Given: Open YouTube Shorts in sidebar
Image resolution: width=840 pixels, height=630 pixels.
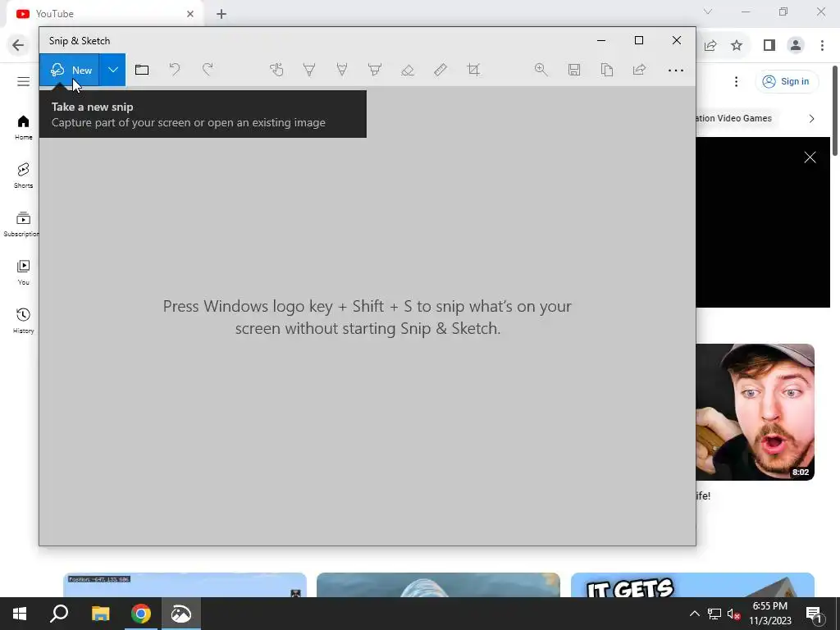Looking at the screenshot, I should coord(23,176).
